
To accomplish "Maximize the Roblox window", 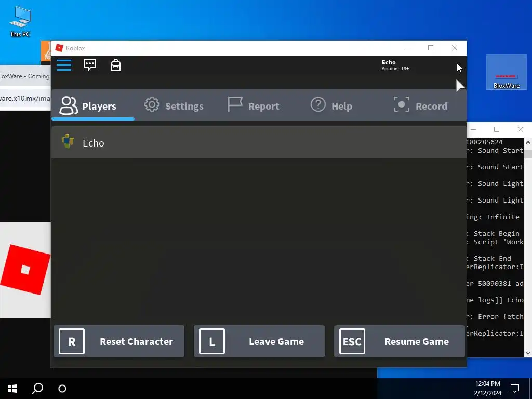I will [431, 48].
